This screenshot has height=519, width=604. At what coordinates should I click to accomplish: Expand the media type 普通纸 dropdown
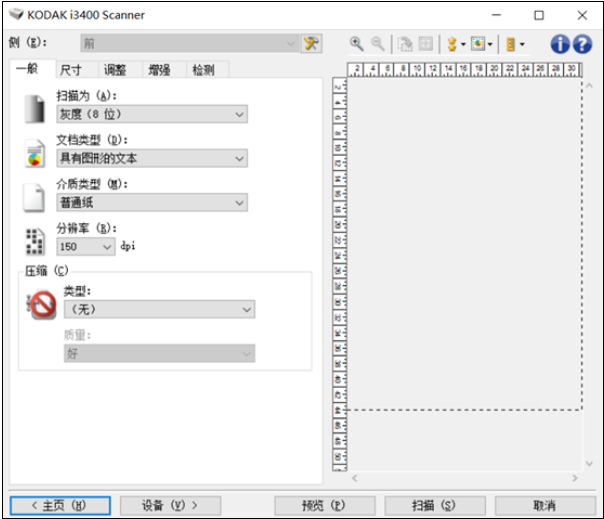click(152, 202)
